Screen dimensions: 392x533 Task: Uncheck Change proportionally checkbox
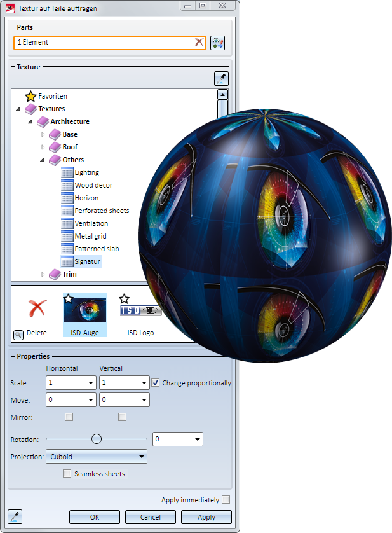click(x=156, y=383)
